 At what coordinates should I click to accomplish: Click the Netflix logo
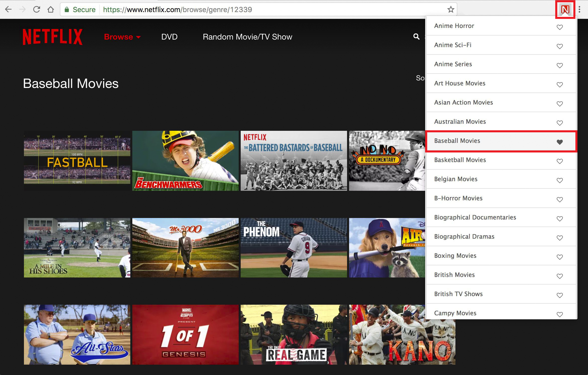(x=52, y=37)
